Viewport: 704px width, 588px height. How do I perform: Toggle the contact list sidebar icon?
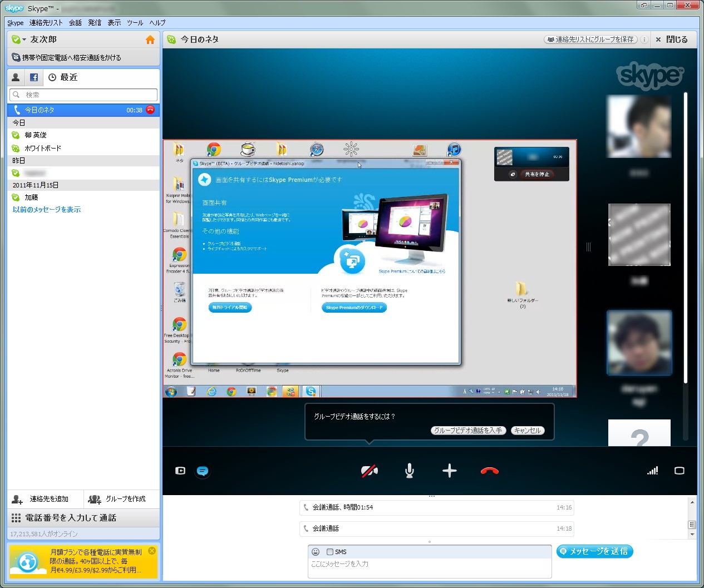pos(180,471)
